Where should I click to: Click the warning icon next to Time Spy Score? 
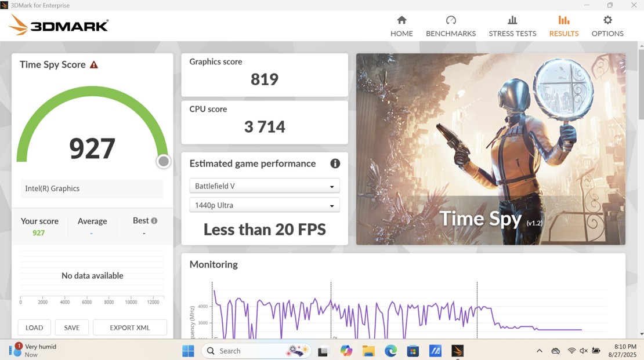(x=95, y=64)
